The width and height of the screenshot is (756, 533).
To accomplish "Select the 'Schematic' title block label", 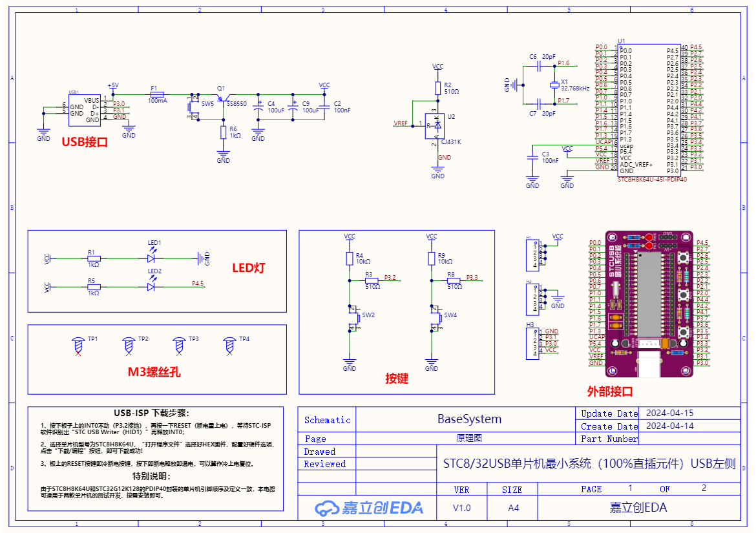I will coord(328,420).
